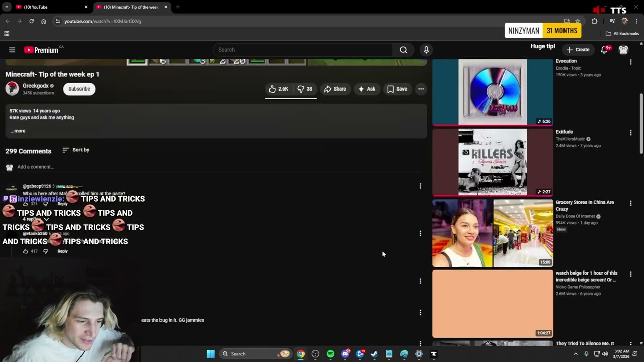Open Windows Start menu

[211, 354]
